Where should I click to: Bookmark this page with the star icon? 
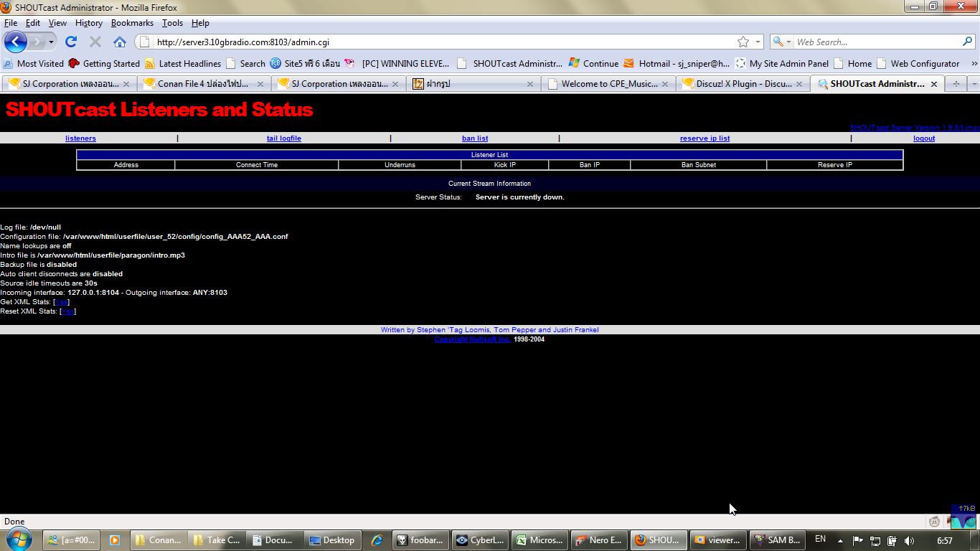point(743,42)
